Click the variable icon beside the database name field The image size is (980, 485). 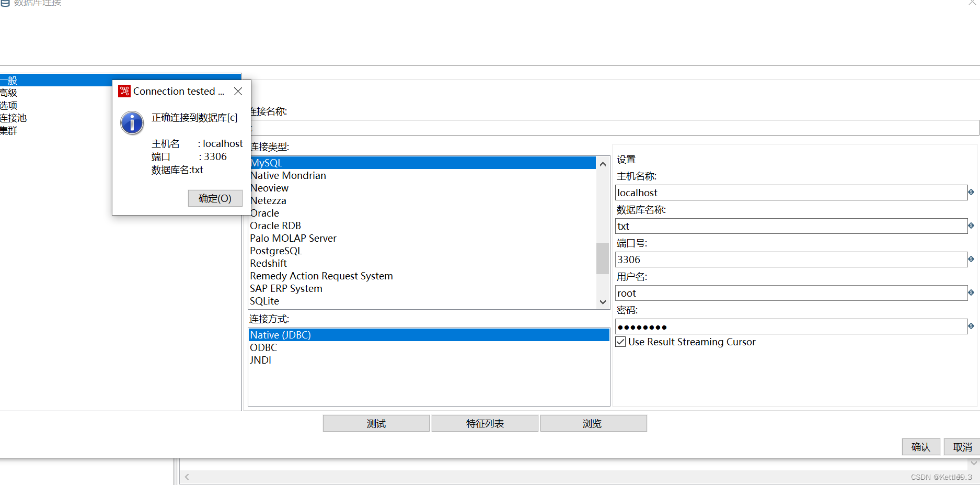(971, 225)
